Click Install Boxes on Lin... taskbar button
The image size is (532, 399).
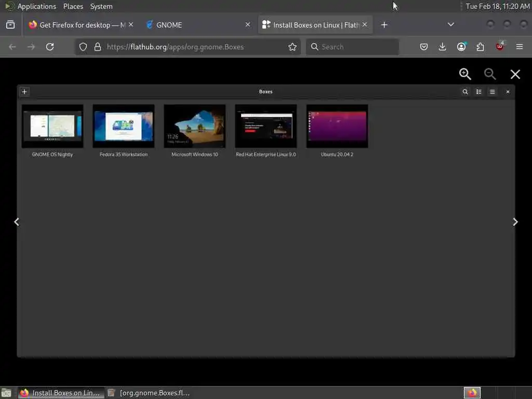point(61,393)
